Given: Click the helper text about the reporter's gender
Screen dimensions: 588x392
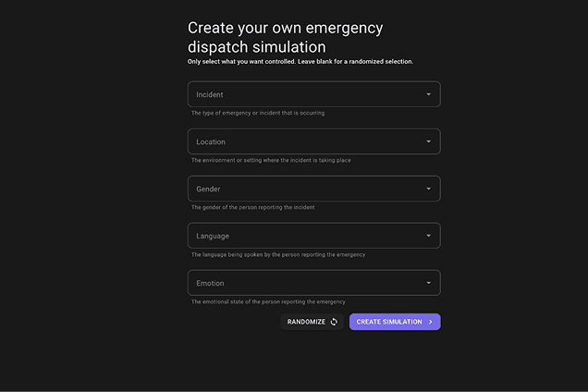Looking at the screenshot, I should point(253,207).
